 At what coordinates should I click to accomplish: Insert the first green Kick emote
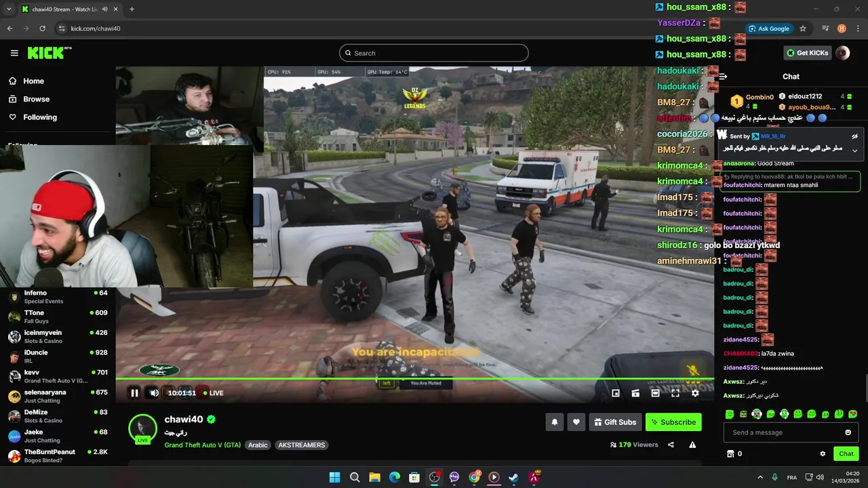(x=730, y=414)
